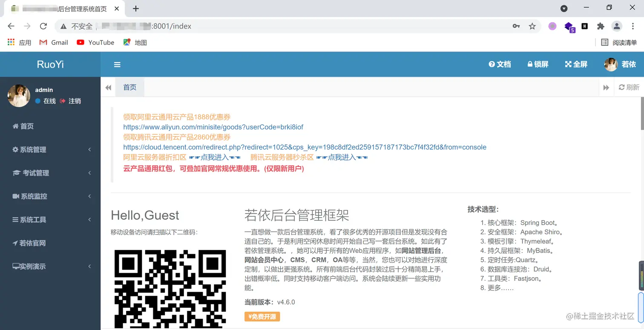644x330 pixels.
Task: Open the Chrome profile avatar
Action: click(617, 26)
